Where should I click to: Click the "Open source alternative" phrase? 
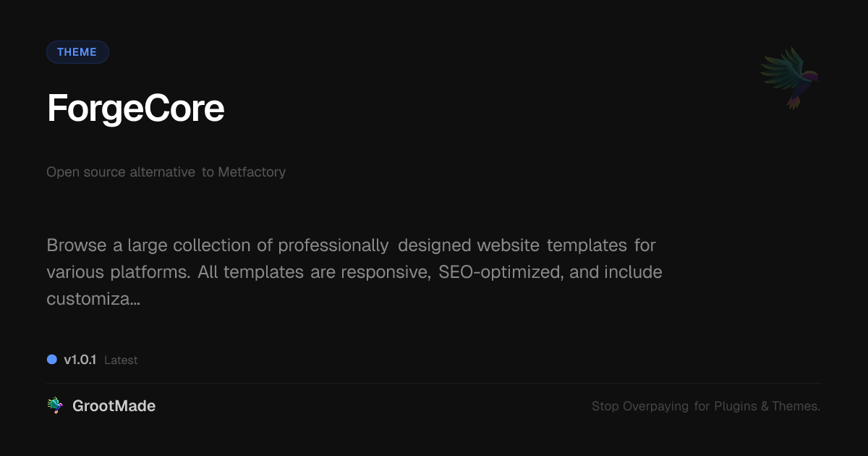pos(121,172)
